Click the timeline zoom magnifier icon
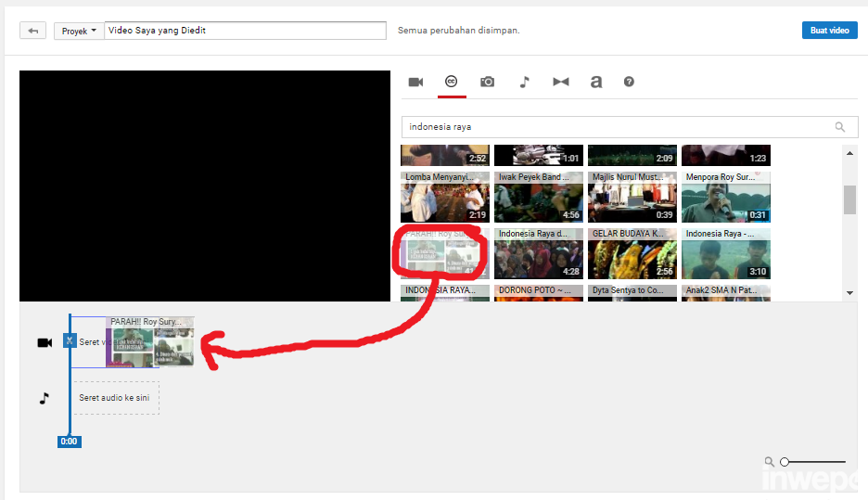The image size is (868, 500). click(x=769, y=461)
